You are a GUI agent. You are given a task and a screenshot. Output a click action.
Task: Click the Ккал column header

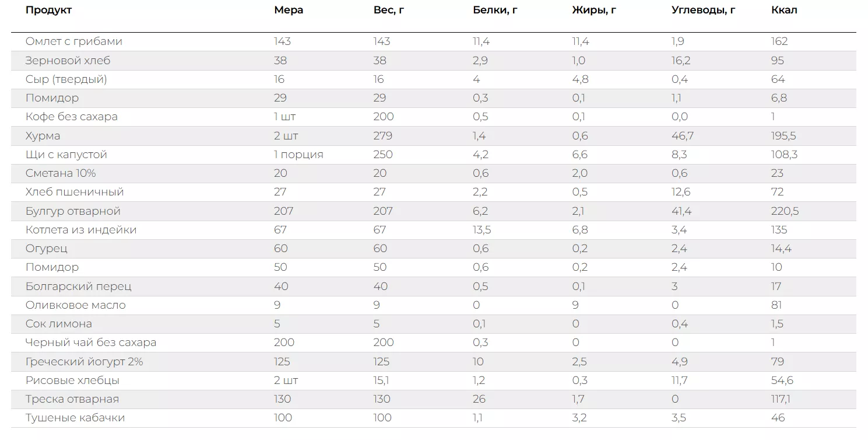(x=784, y=10)
